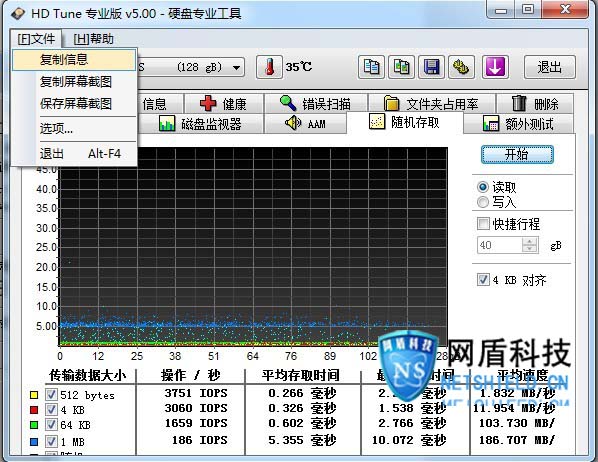Click the 平均存取时间 column header
Screen dimensions: 598x462
[x=301, y=375]
